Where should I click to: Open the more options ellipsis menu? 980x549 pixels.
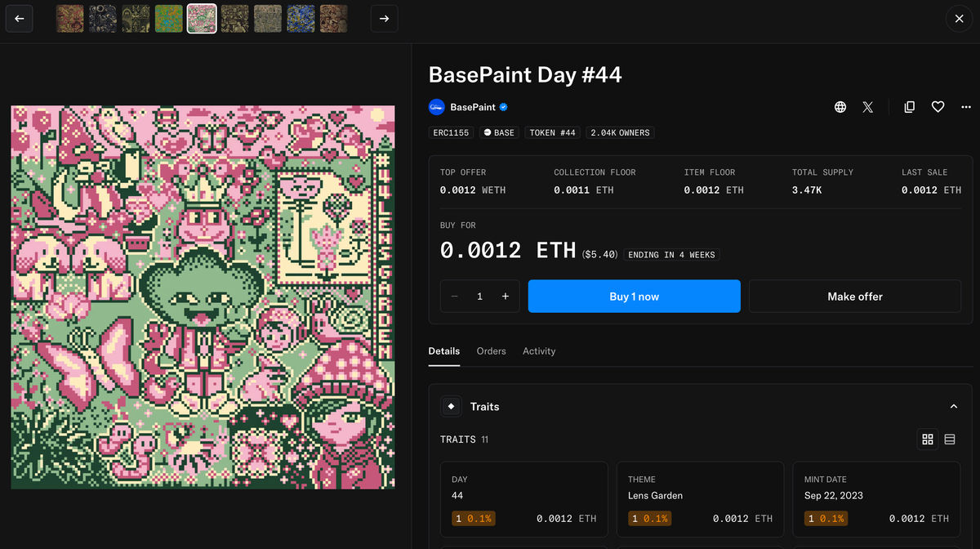point(966,107)
